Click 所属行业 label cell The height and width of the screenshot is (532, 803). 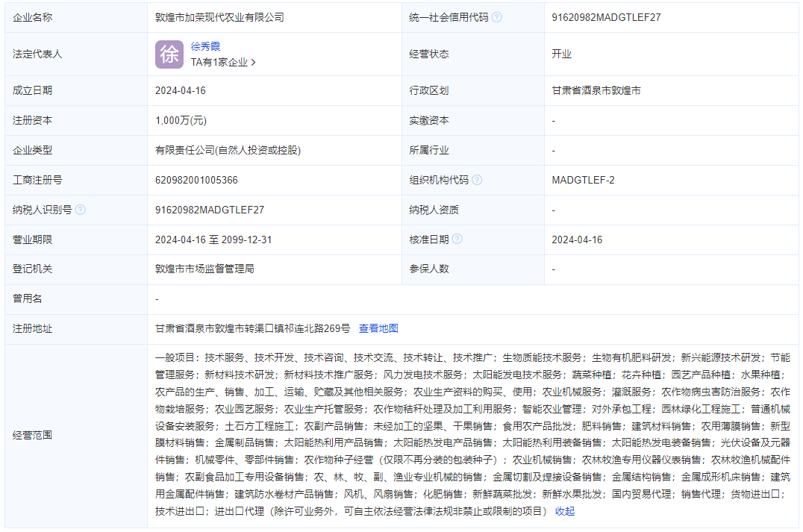(472, 150)
